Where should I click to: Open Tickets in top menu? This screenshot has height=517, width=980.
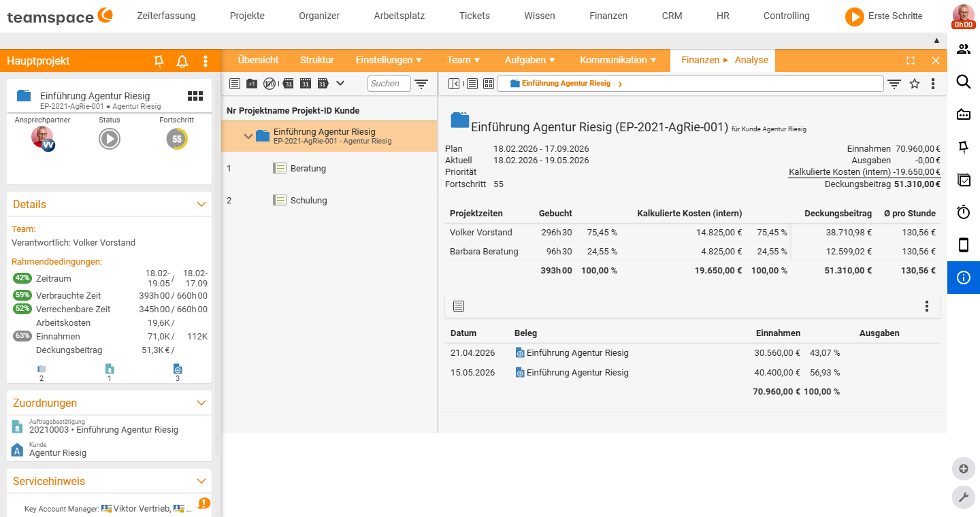pos(474,16)
